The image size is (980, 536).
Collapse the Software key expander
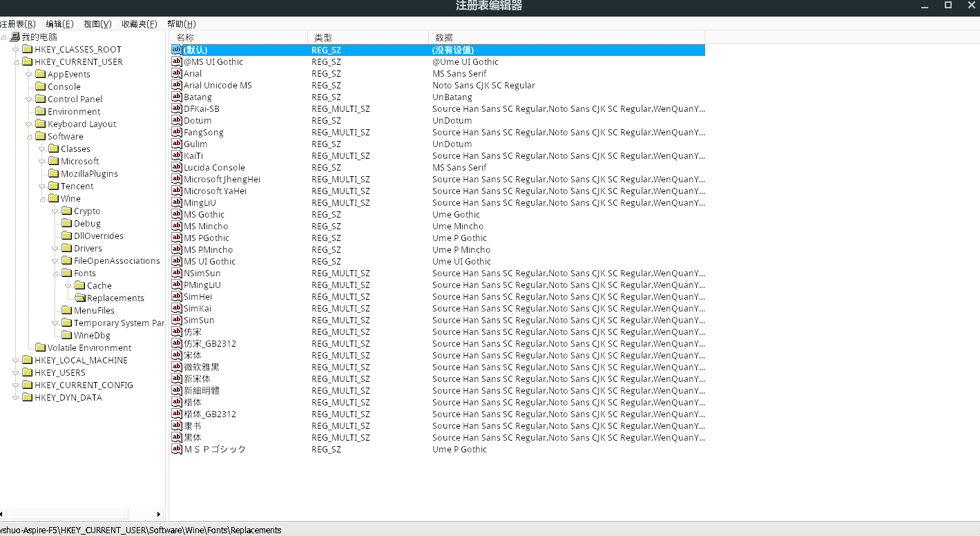click(x=28, y=136)
